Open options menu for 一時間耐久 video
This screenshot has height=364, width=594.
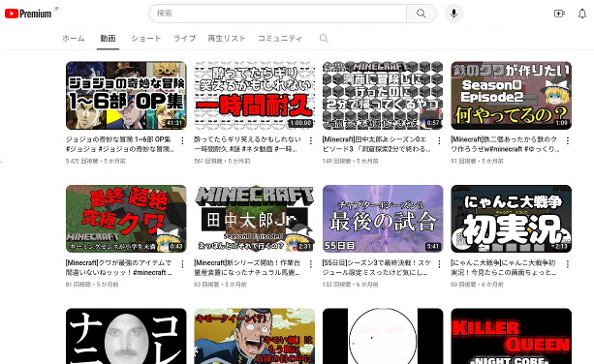click(x=311, y=140)
